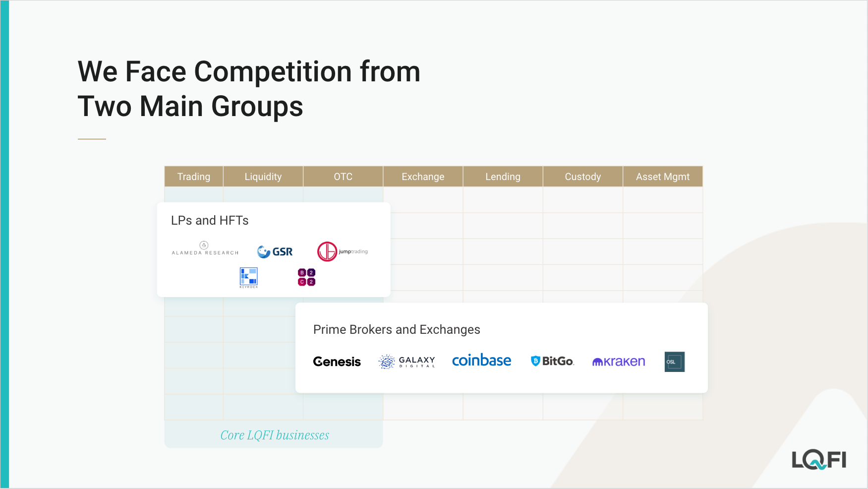Viewport: 868px width, 489px height.
Task: Click the Kraken logo
Action: [x=619, y=362]
